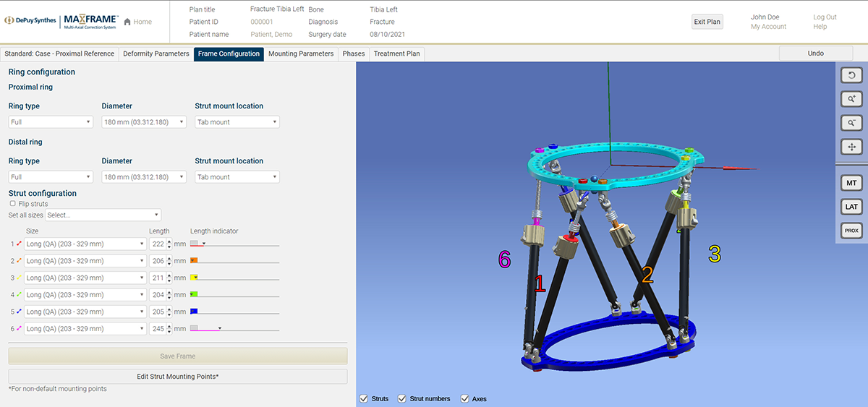Go to Home via house icon
This screenshot has height=407, width=868.
(128, 22)
